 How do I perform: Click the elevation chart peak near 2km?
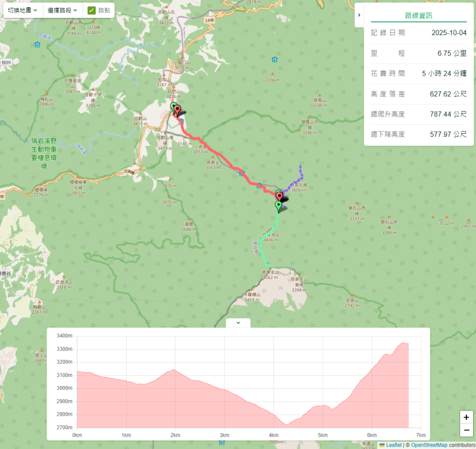[x=174, y=370]
